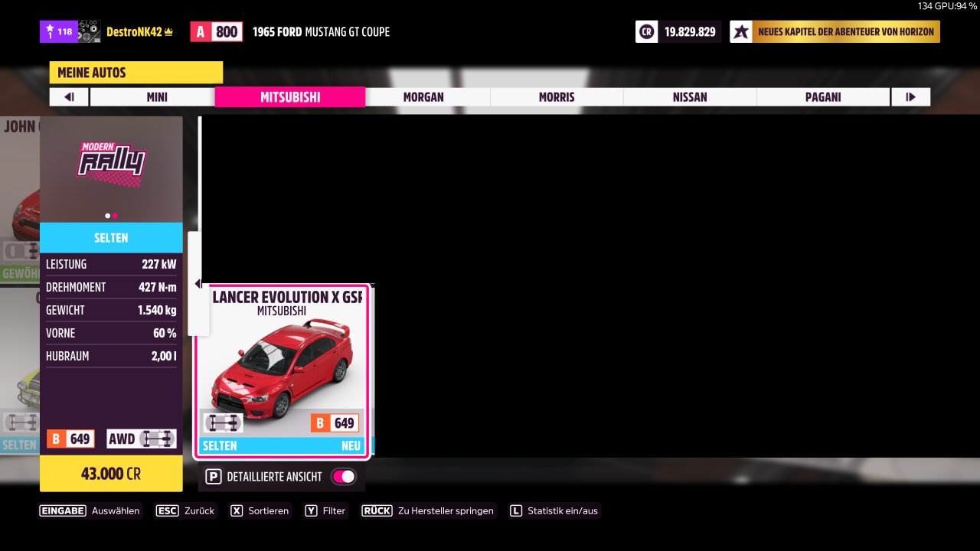Click the CR credits currency icon
This screenshot has height=551, width=980.
coord(646,32)
